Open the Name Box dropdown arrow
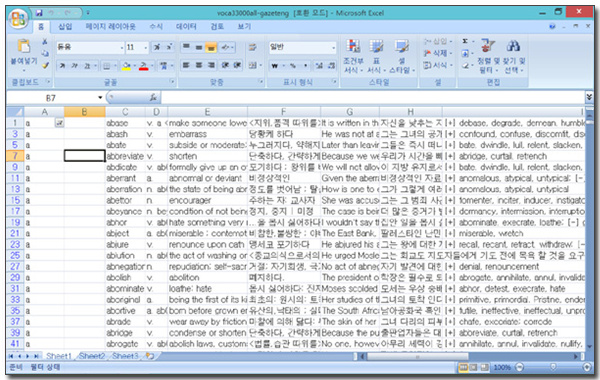This screenshot has height=380, width=600. pyautogui.click(x=100, y=98)
